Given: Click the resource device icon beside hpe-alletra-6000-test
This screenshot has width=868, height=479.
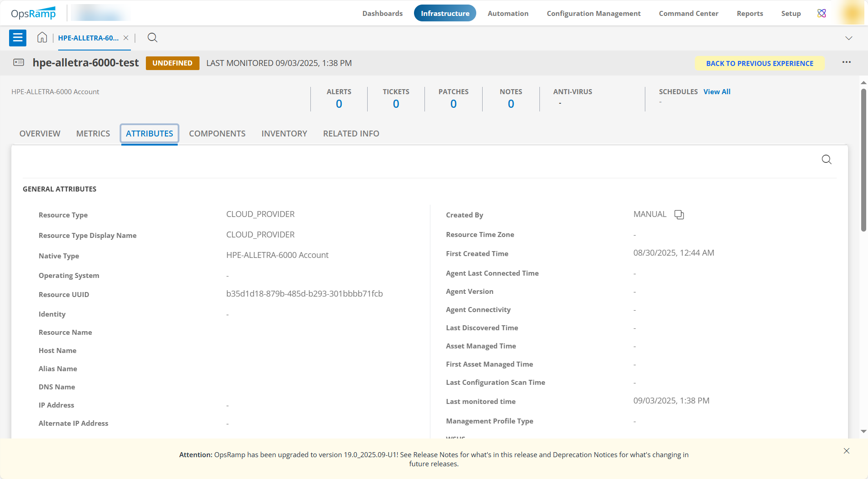Looking at the screenshot, I should point(19,62).
